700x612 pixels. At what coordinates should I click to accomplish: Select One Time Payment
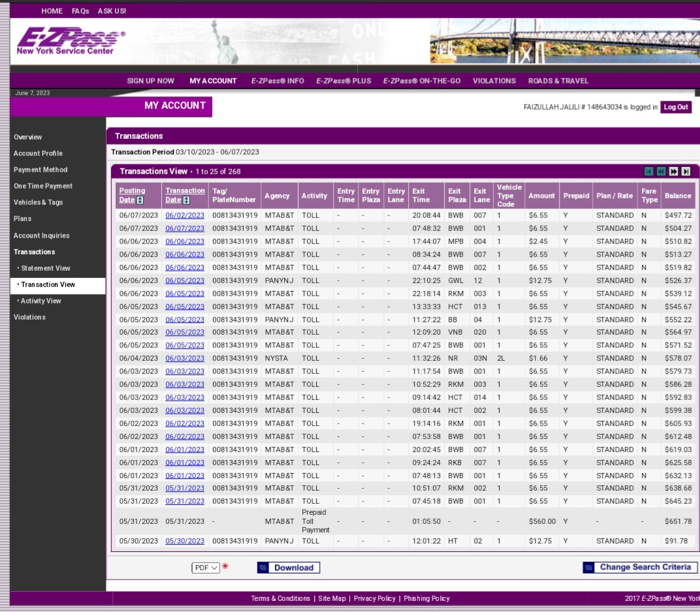43,186
